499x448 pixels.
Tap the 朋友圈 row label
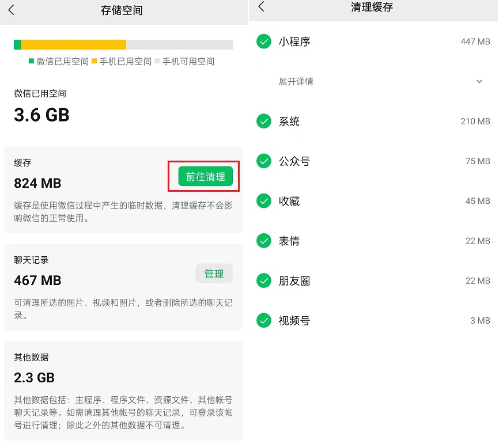coord(294,281)
